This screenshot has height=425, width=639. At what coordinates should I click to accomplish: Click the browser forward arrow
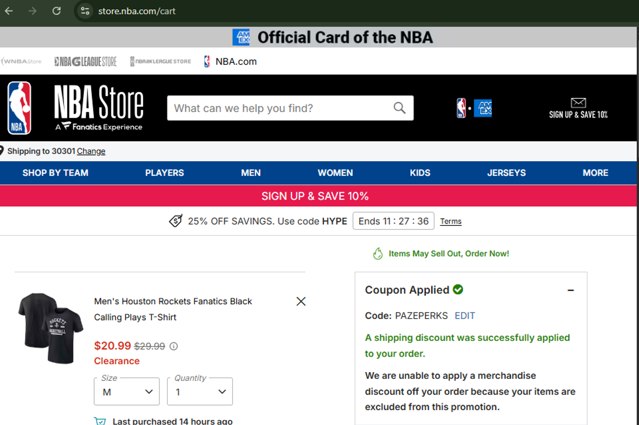32,11
